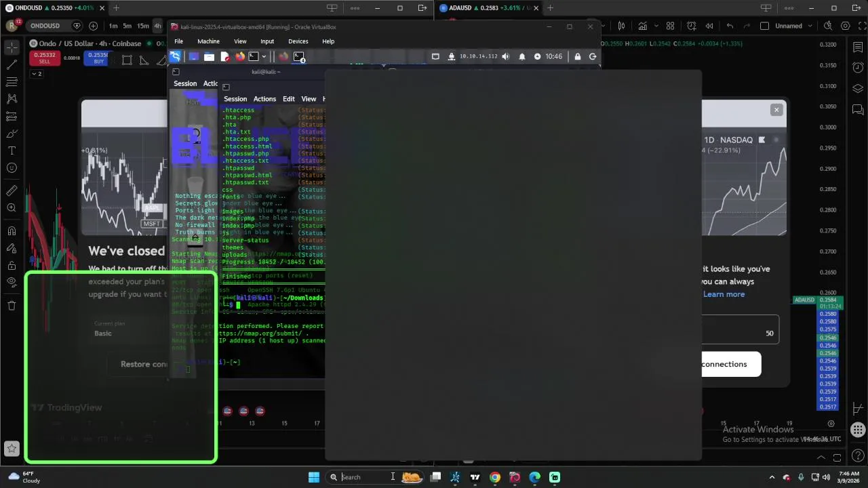The width and height of the screenshot is (868, 488).
Task: Click the bar replay rewind icon
Action: click(709, 26)
